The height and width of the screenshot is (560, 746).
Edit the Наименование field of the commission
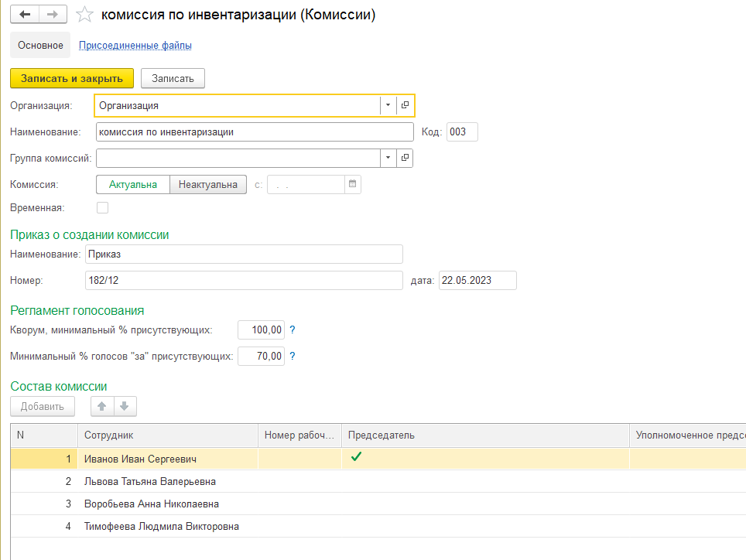tap(255, 131)
